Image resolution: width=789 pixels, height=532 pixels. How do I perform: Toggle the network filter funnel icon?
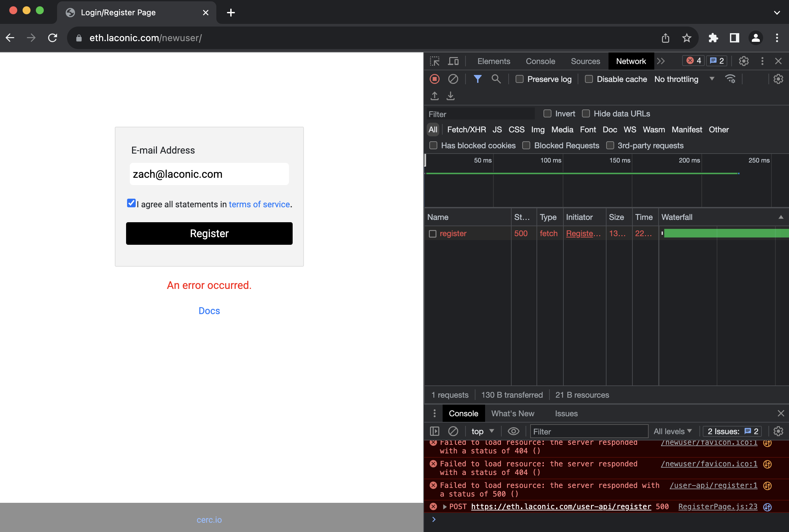point(477,79)
